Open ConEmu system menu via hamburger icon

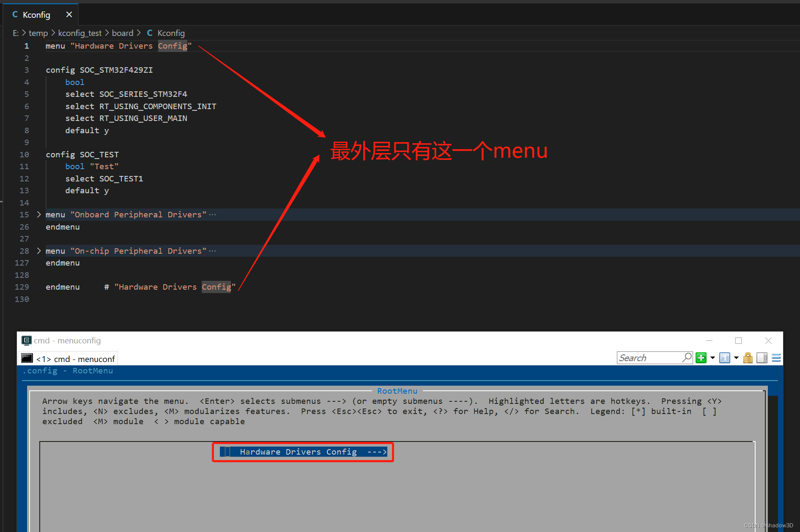point(776,358)
